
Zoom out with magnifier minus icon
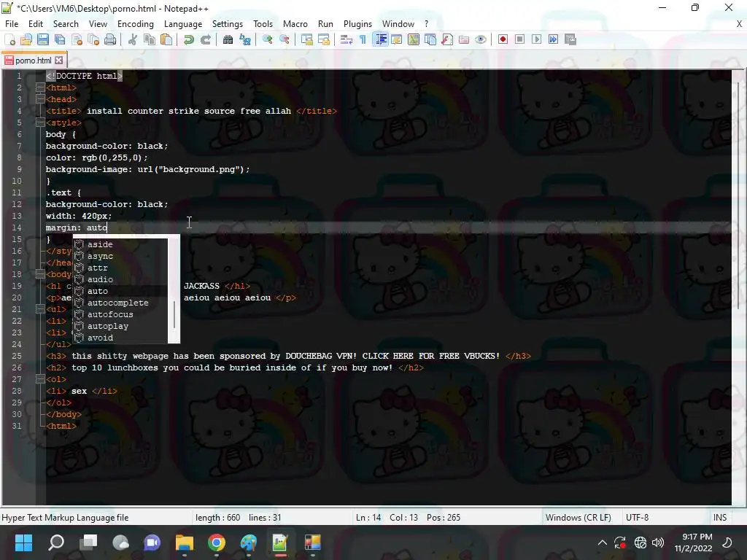coord(285,39)
